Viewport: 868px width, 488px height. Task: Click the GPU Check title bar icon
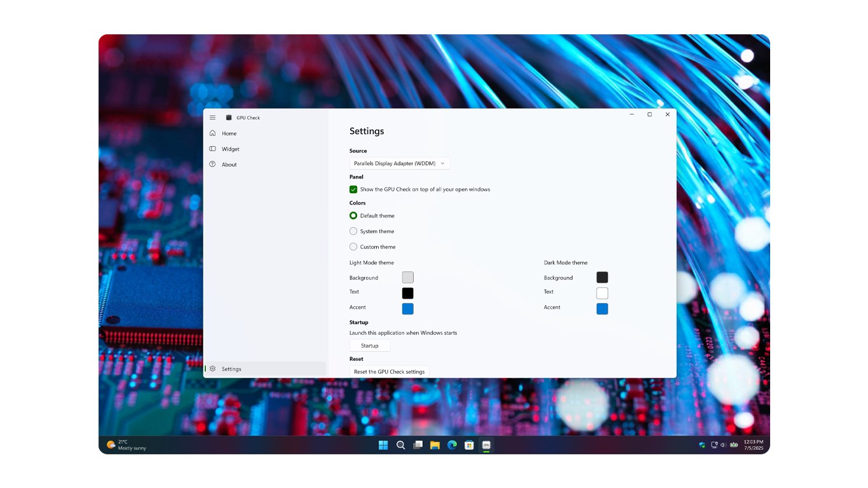tap(228, 118)
